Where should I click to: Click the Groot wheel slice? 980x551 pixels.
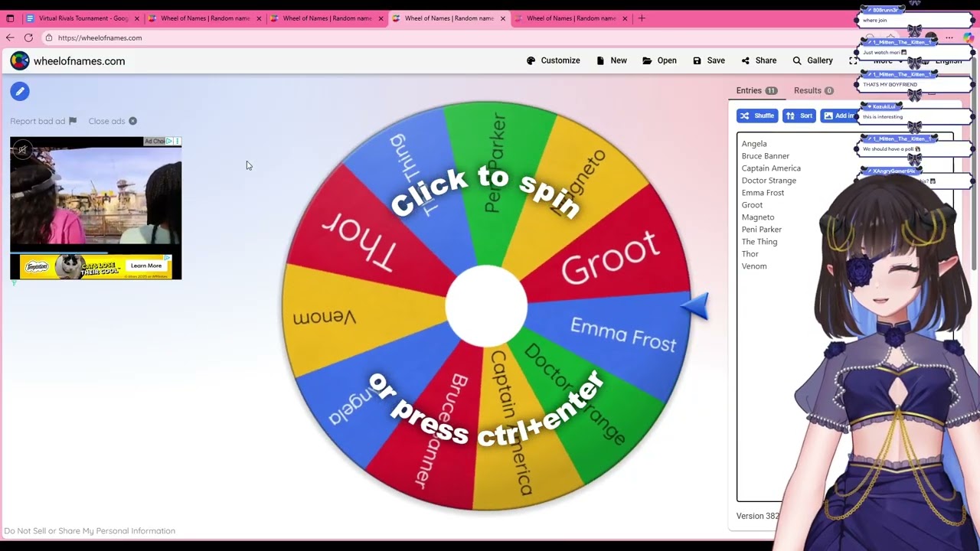[x=609, y=258]
